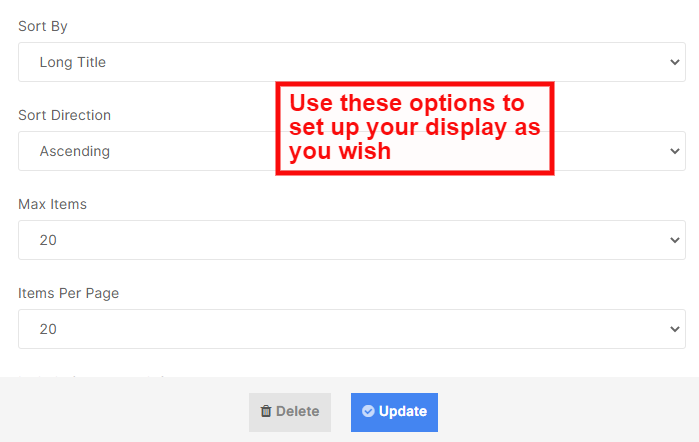Click the Sort By dropdown chevron arrow
699x442 pixels.
pos(674,62)
